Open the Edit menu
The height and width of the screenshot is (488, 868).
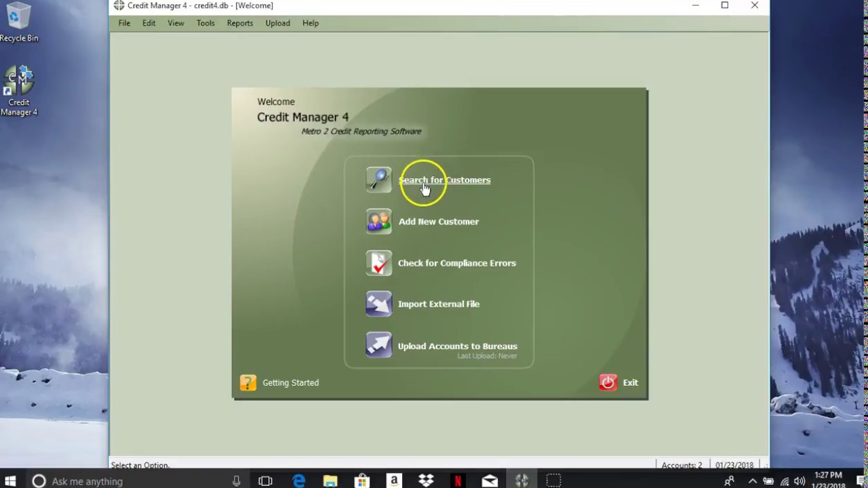click(149, 23)
